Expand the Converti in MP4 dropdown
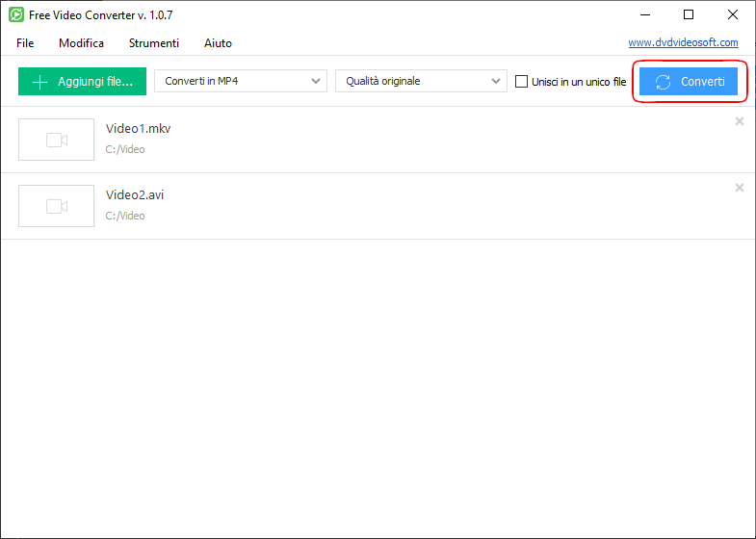 click(241, 81)
